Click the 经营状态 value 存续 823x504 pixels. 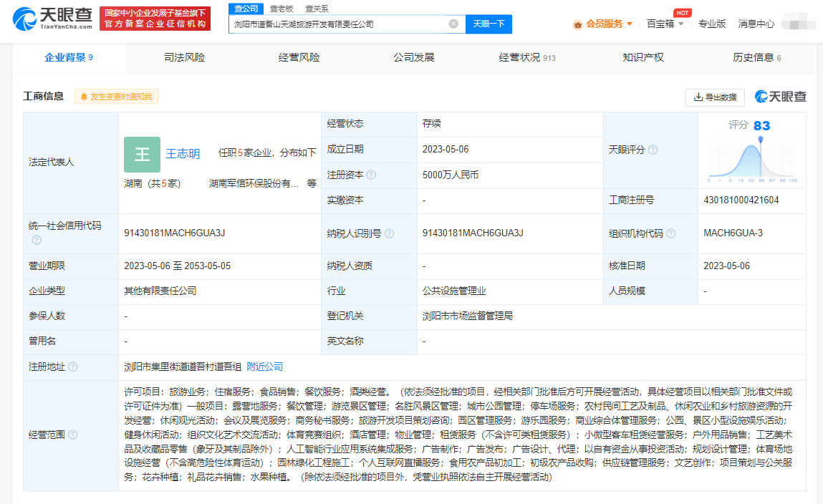431,123
